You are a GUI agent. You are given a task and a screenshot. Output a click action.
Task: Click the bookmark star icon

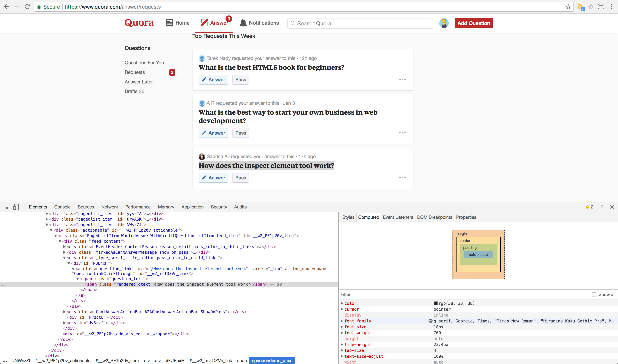tap(568, 7)
